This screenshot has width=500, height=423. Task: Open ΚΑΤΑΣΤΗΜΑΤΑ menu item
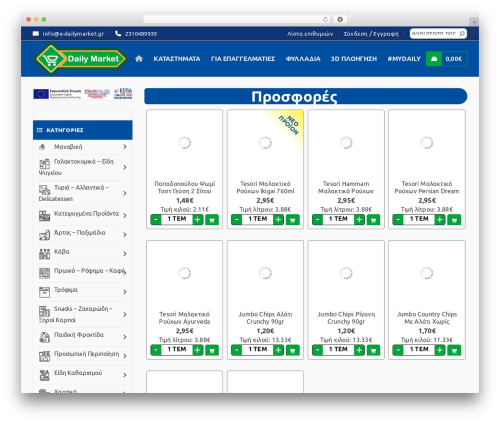(177, 59)
